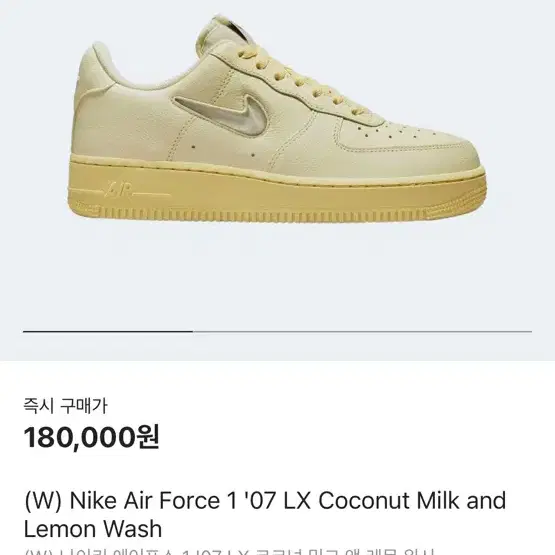Click the AIR logo on the midsole

tap(118, 190)
